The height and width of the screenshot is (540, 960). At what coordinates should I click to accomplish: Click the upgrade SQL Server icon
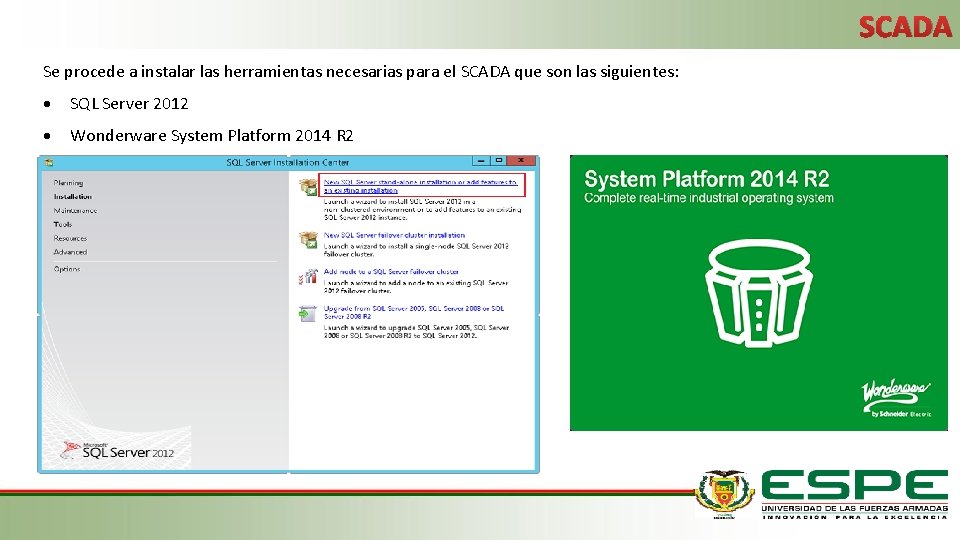[308, 313]
